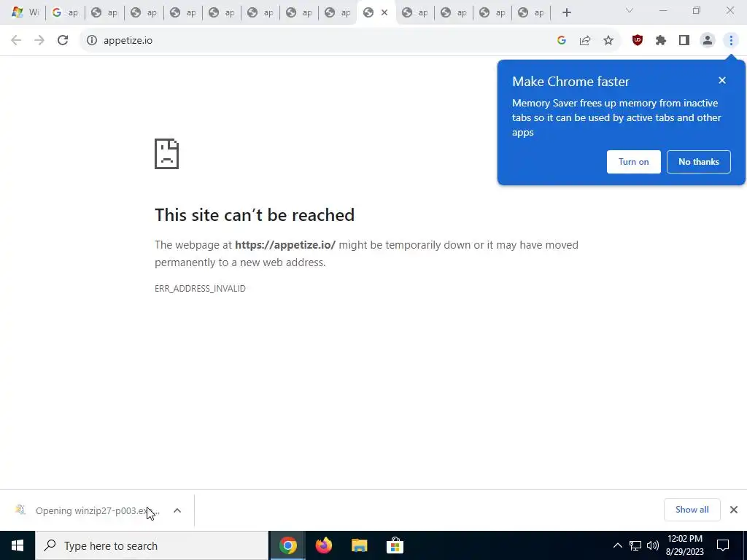This screenshot has height=560, width=747.
Task: Open the notification center
Action: click(x=723, y=545)
